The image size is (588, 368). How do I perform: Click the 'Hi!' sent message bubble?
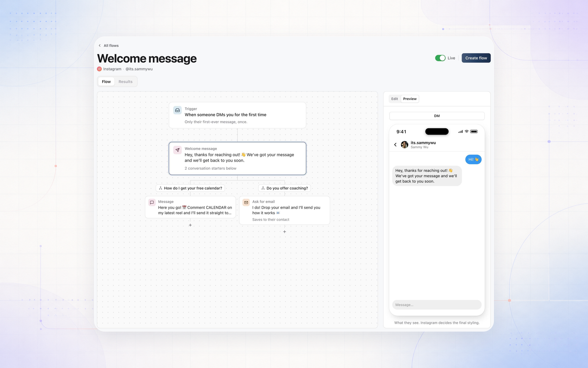pos(473,159)
